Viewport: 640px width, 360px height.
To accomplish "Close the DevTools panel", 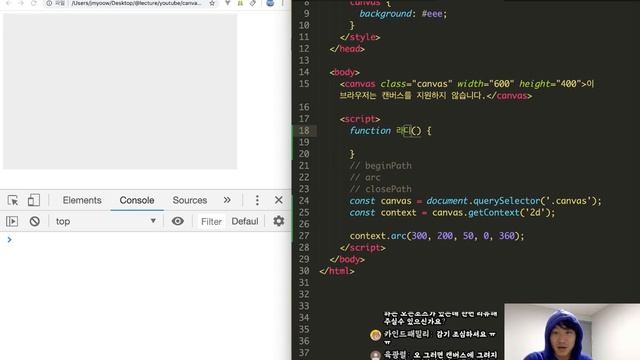I will point(278,200).
